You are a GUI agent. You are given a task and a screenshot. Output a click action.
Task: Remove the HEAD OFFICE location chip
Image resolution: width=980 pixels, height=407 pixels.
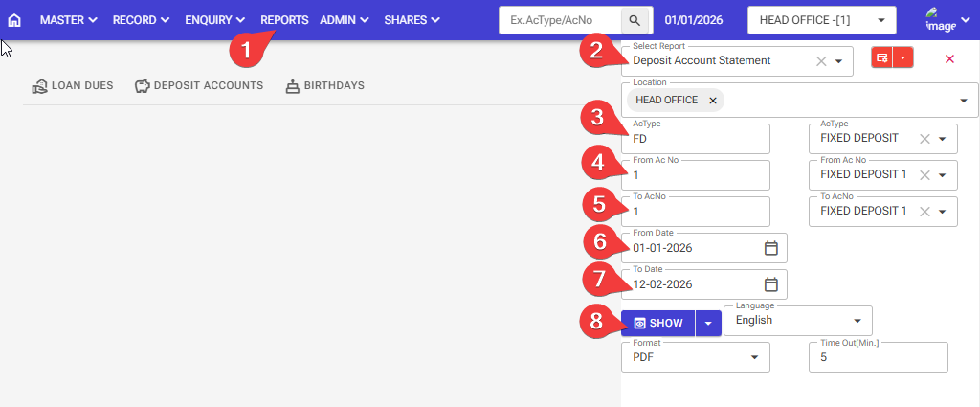pyautogui.click(x=713, y=101)
